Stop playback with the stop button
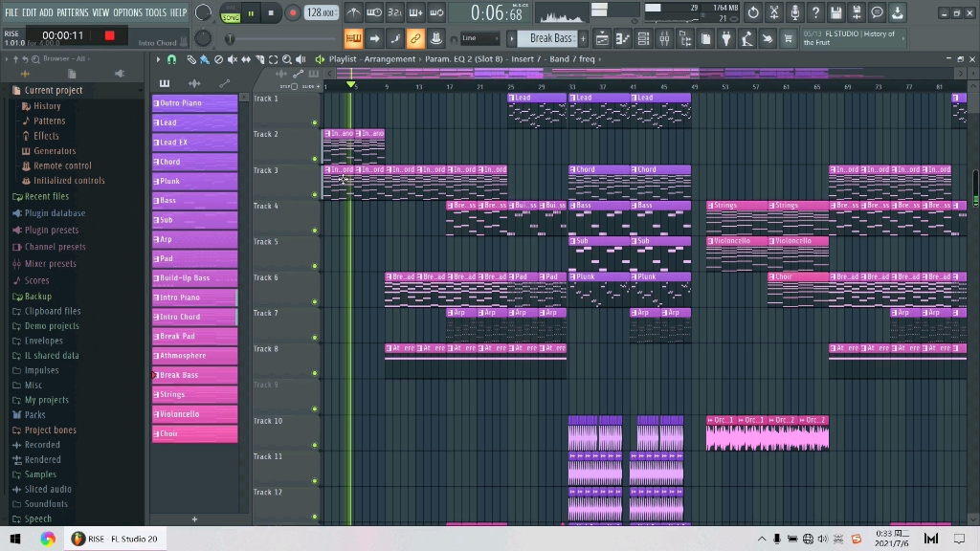This screenshot has height=551, width=980. (271, 13)
